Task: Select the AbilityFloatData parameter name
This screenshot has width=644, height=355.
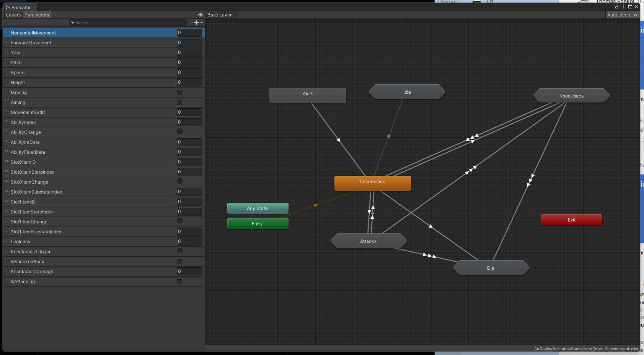Action: (x=28, y=152)
